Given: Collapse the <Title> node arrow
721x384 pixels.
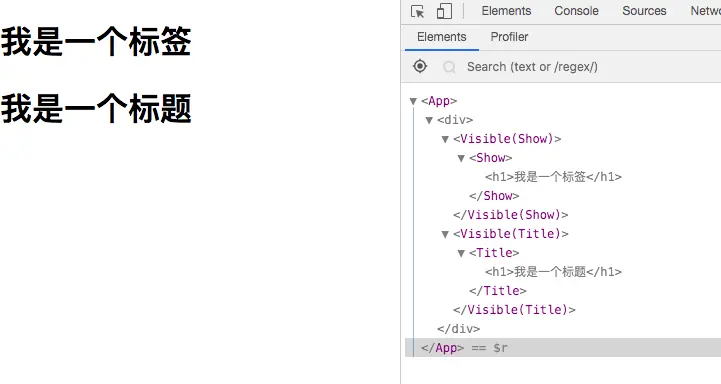Looking at the screenshot, I should (x=461, y=253).
